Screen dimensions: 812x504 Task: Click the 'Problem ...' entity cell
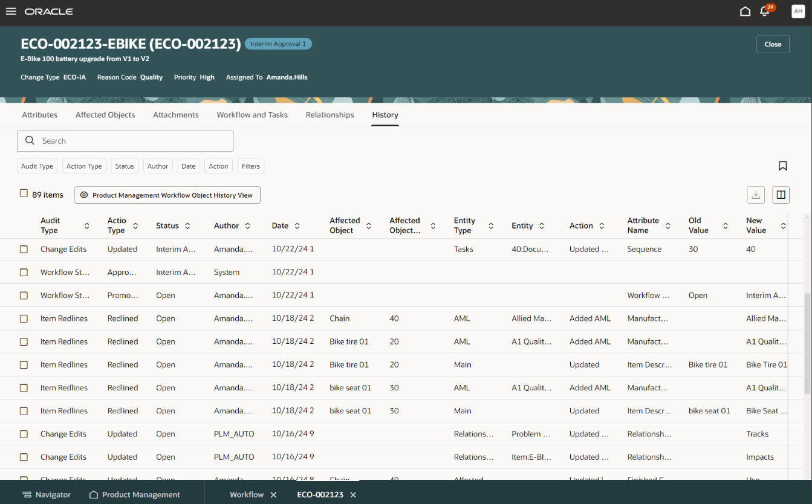531,434
